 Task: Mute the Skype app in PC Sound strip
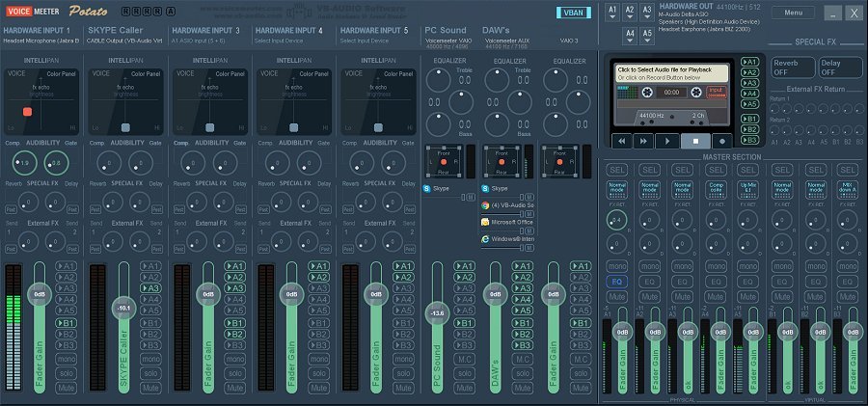tap(471, 197)
